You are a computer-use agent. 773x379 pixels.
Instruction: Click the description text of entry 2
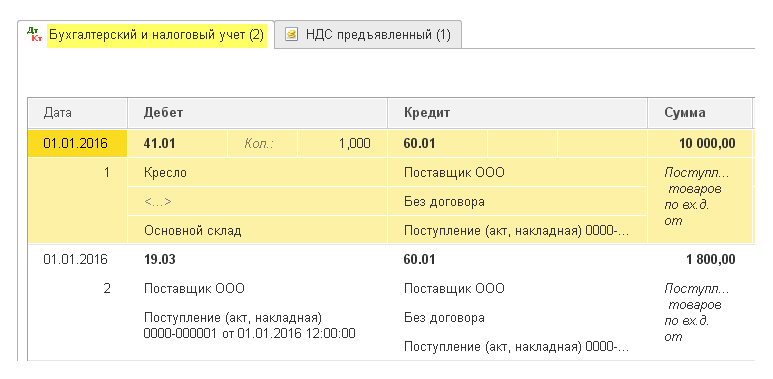pos(696,312)
